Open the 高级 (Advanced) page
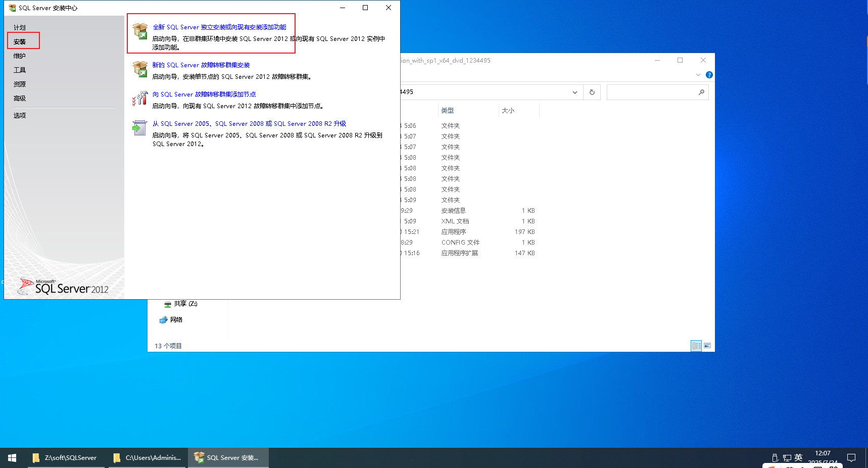Image resolution: width=868 pixels, height=468 pixels. pyautogui.click(x=20, y=99)
